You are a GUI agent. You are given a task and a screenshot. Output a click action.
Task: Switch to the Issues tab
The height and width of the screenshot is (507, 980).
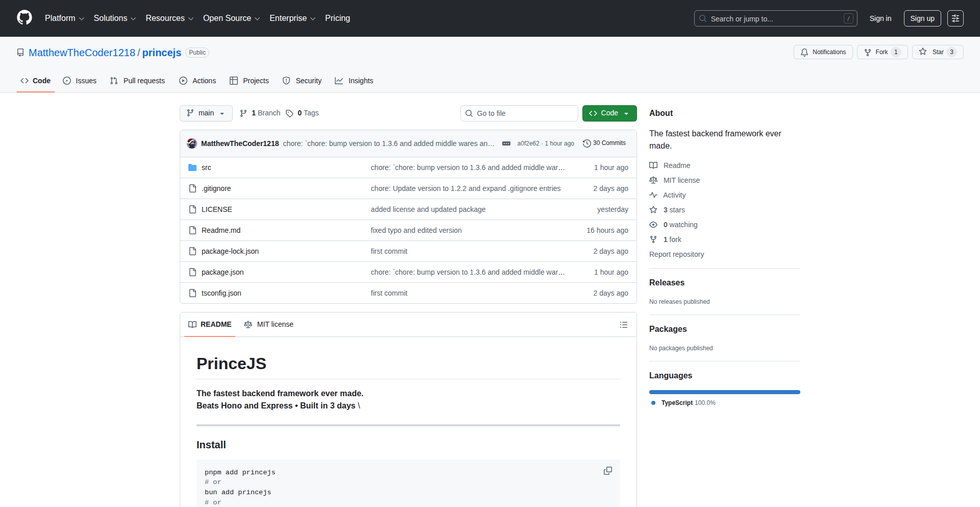click(80, 81)
